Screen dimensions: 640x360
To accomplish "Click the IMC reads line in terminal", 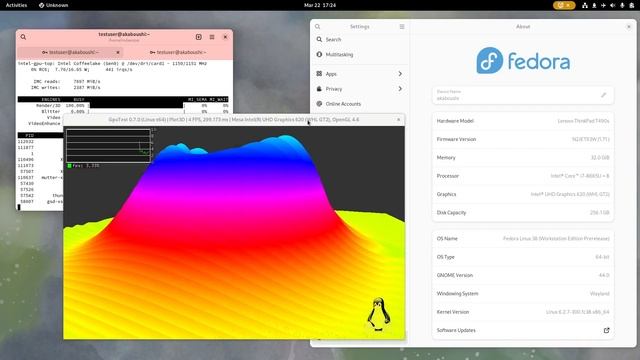I will (x=67, y=81).
